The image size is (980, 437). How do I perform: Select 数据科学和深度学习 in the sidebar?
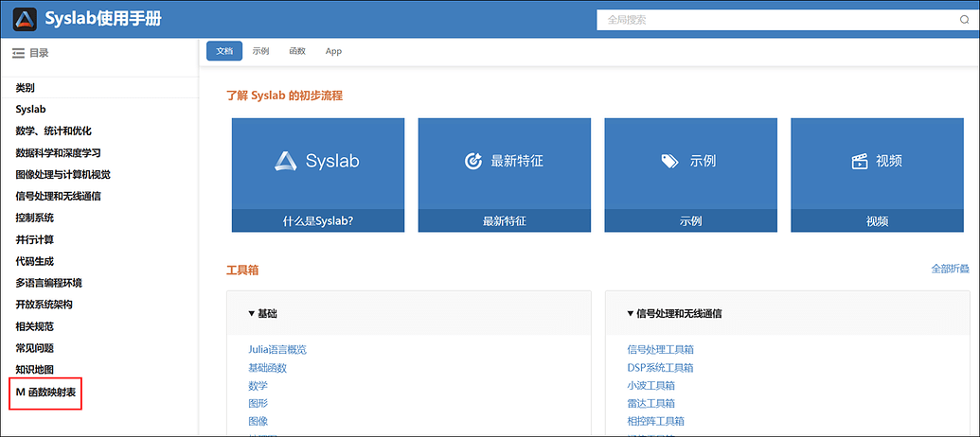[58, 153]
